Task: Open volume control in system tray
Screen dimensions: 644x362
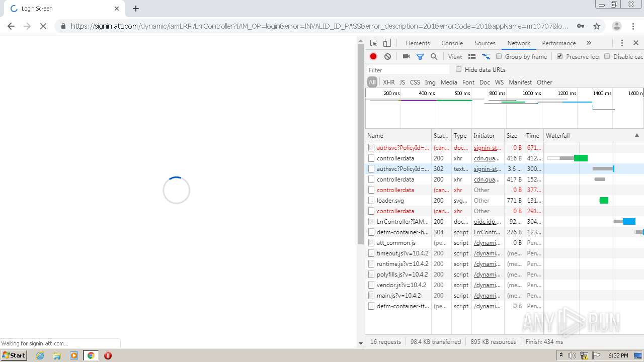Action: pyautogui.click(x=572, y=355)
